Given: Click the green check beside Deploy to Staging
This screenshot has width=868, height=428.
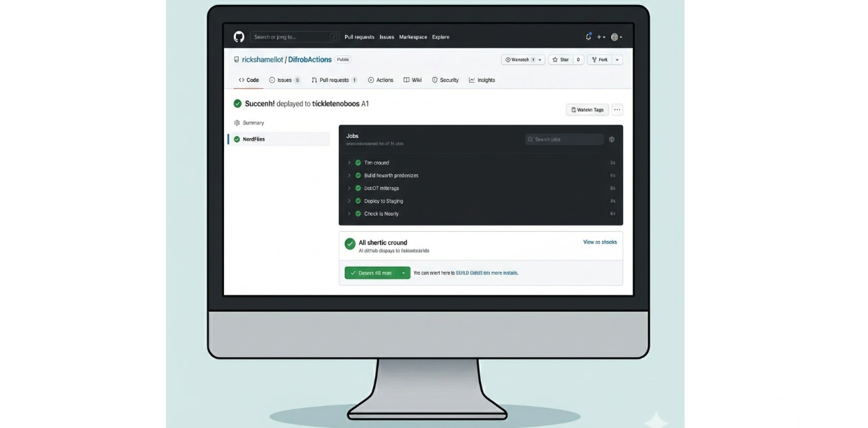Looking at the screenshot, I should pos(358,201).
